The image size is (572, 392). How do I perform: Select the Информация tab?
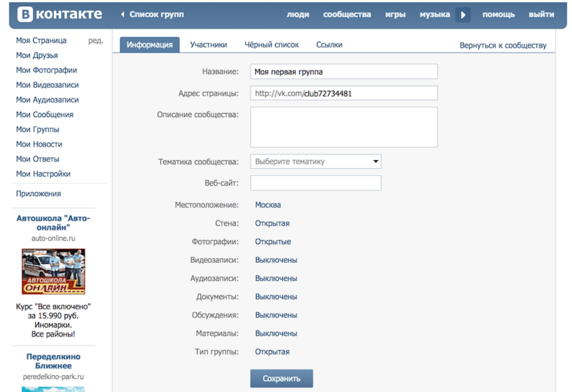click(150, 45)
